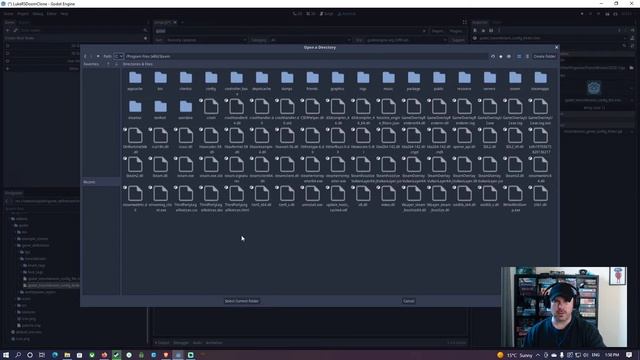
Task: Select the zlib1.dll file icon
Action: click(540, 193)
